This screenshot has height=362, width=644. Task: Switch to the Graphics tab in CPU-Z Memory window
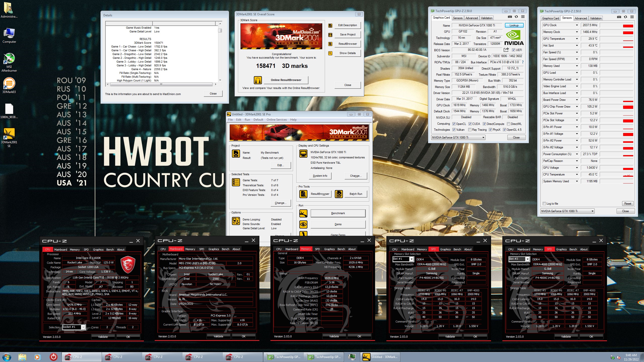(x=329, y=249)
